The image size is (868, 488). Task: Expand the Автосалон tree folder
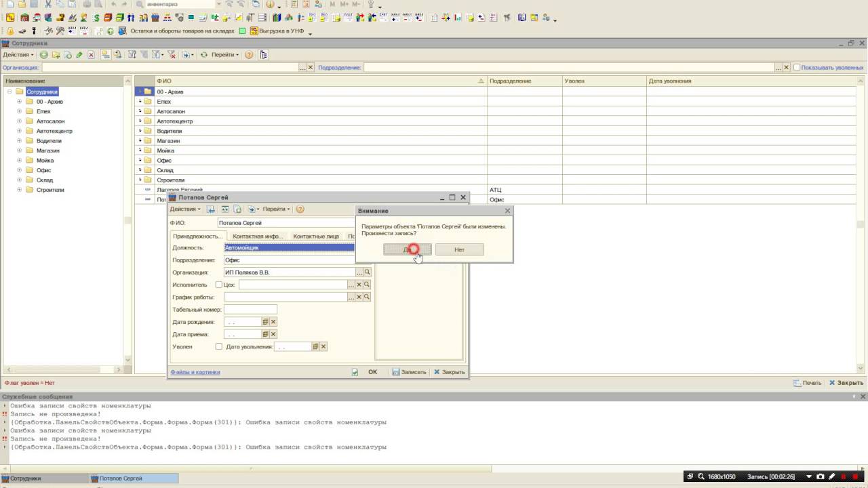click(20, 121)
